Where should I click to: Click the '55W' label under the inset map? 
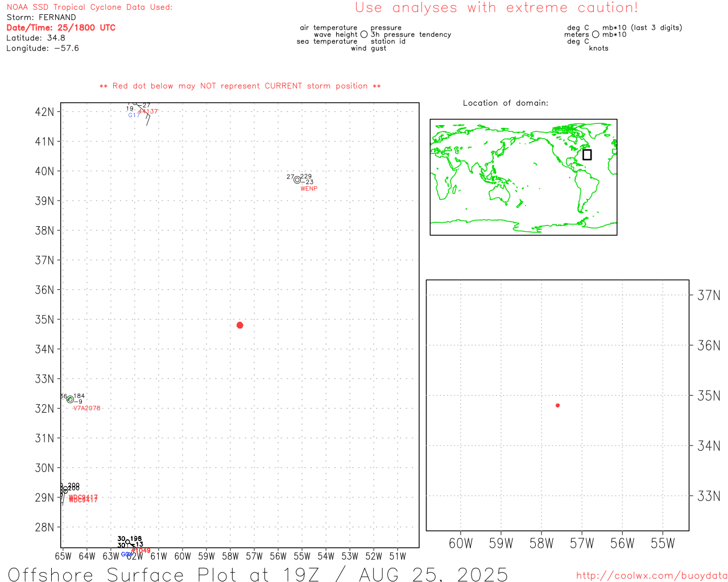point(663,543)
